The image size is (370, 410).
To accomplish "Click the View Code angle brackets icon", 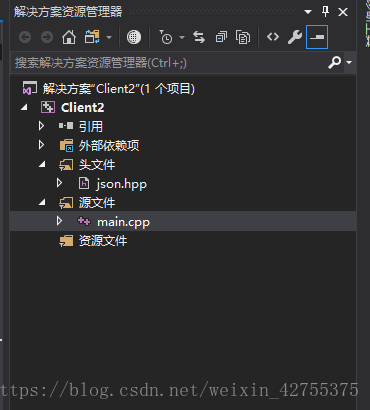I will (x=273, y=37).
